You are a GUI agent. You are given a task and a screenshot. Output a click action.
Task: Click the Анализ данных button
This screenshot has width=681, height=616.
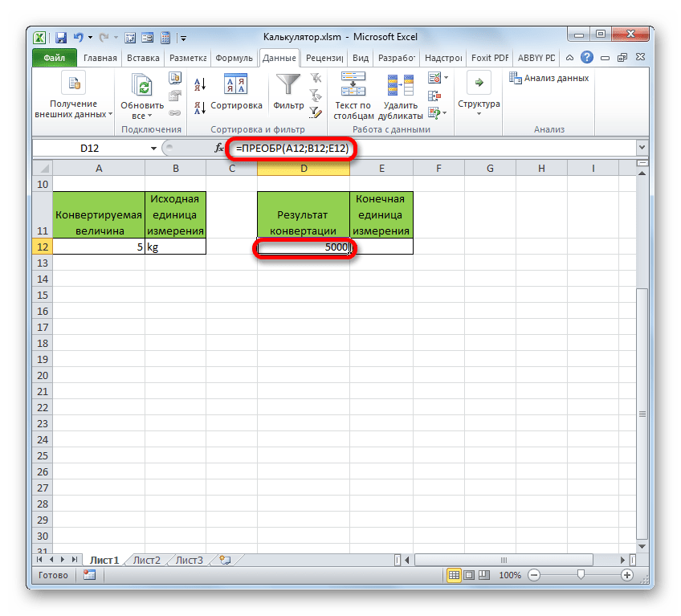pos(549,78)
